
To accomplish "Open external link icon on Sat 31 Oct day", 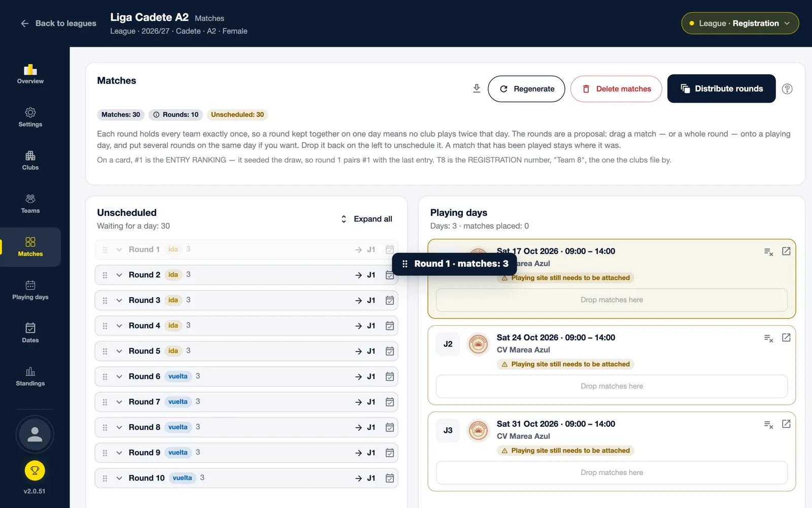I will [x=786, y=424].
